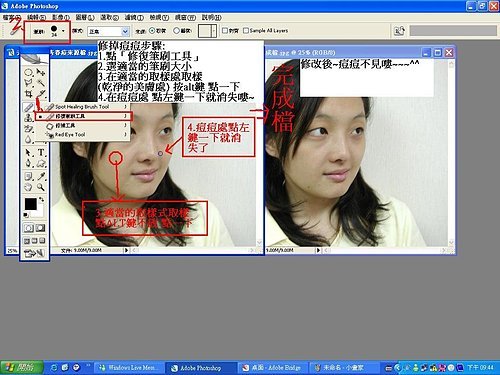500x375 pixels.
Task: Select the Hand tool
Action: tap(29, 187)
